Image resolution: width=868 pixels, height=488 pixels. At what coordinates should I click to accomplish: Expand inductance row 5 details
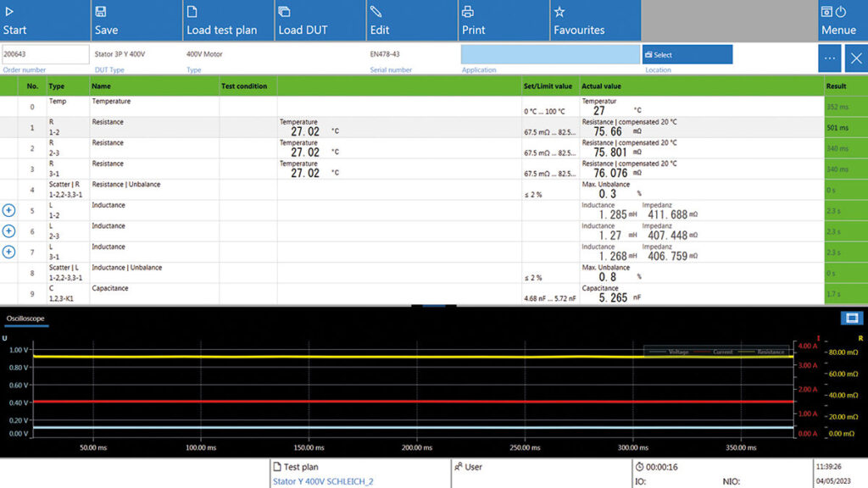coord(9,210)
